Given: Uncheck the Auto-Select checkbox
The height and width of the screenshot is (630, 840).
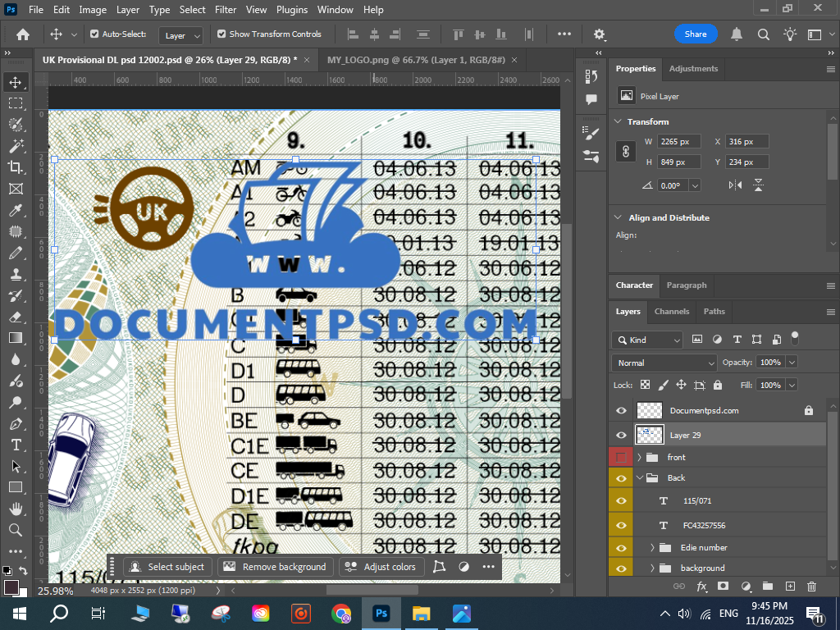Looking at the screenshot, I should (x=94, y=34).
